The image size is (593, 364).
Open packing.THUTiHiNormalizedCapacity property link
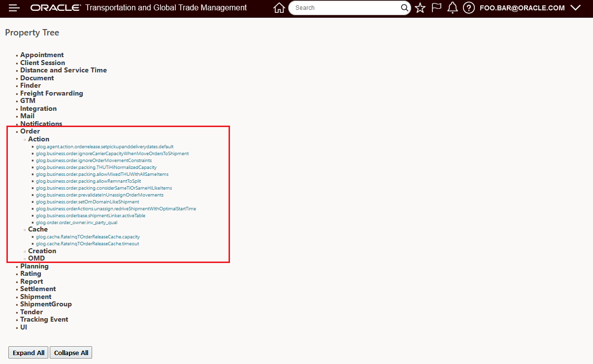pyautogui.click(x=96, y=167)
